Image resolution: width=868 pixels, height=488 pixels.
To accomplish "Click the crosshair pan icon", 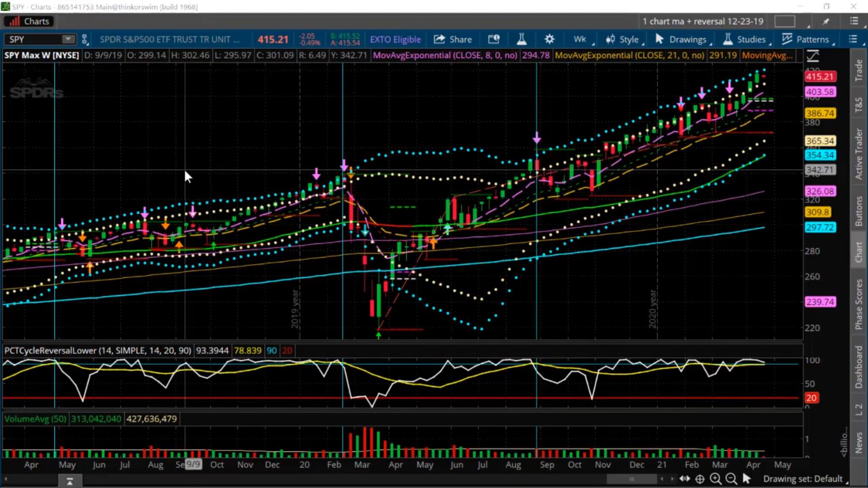I will 700,479.
